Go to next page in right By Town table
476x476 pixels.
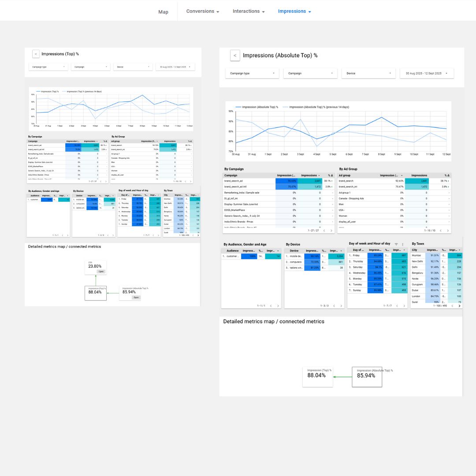click(x=459, y=305)
